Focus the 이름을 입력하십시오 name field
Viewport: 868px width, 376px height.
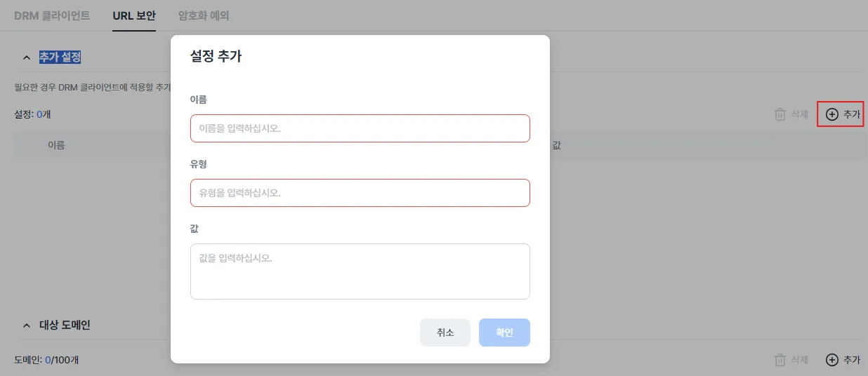click(360, 128)
